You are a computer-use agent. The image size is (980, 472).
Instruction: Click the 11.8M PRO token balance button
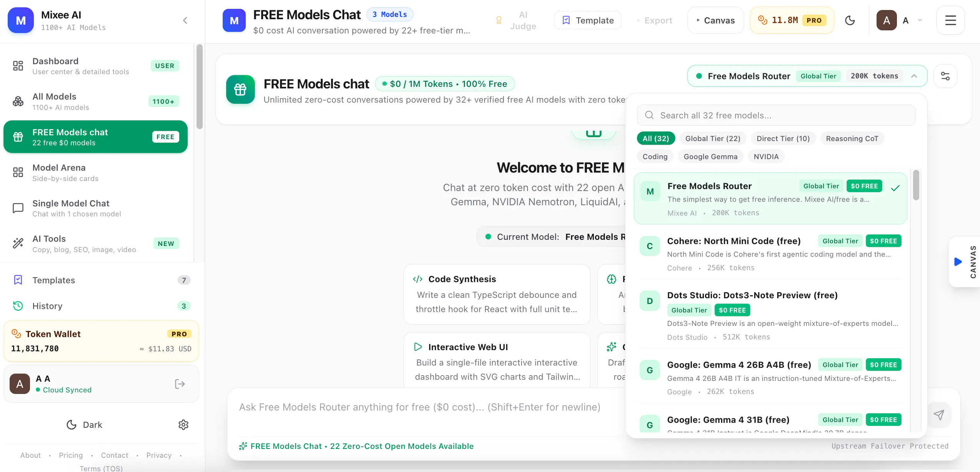pyautogui.click(x=792, y=20)
